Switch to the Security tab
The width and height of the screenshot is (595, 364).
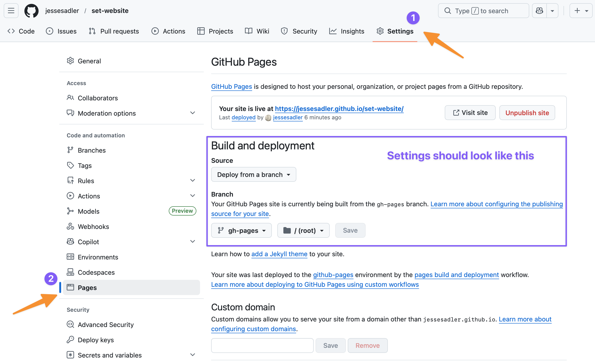pos(299,31)
